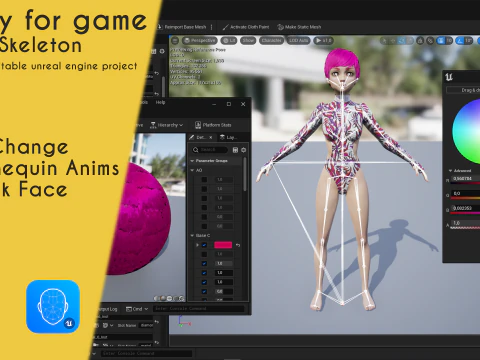Click the table view icon beside search
Viewport: 480px width, 360px height.
point(235,150)
